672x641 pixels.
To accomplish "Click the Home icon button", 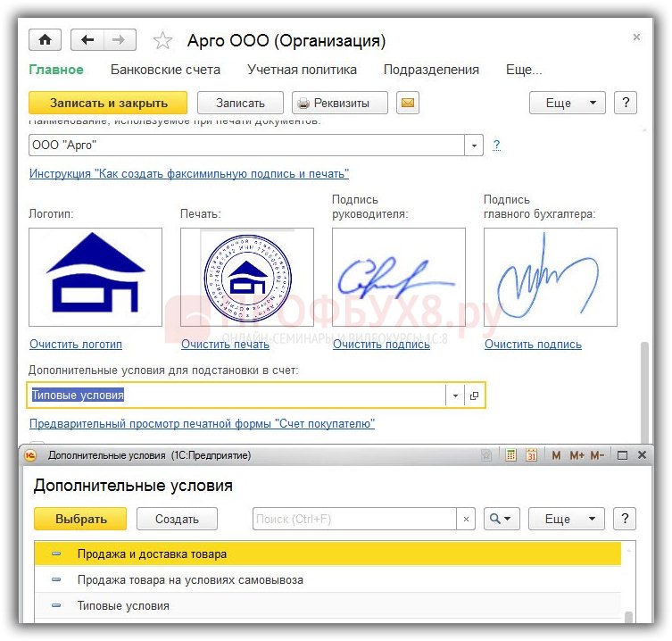I will point(45,40).
